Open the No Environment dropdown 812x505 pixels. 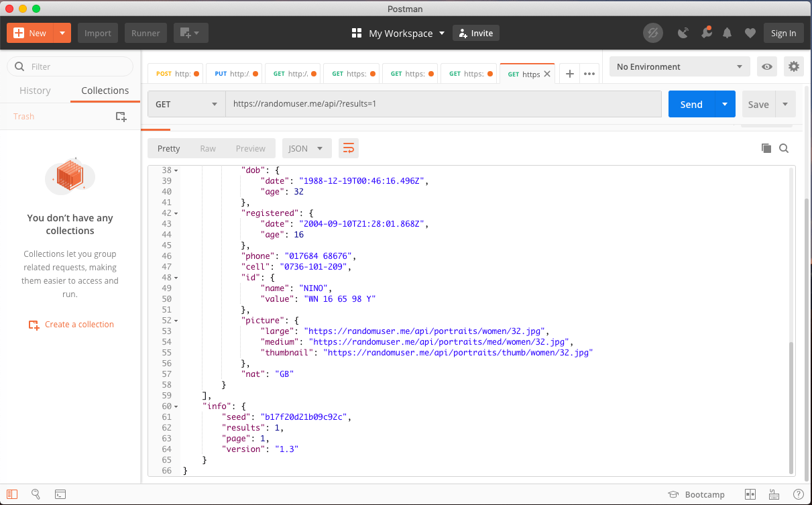(x=679, y=66)
